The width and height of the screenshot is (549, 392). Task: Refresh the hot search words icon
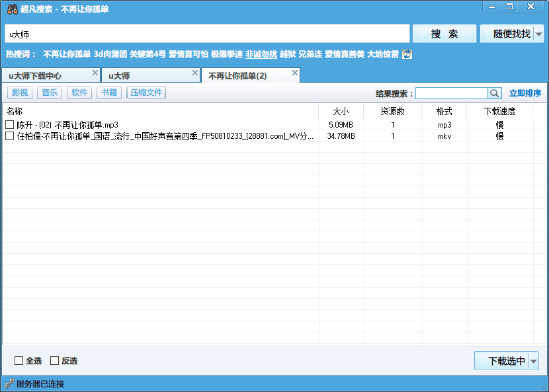pos(407,54)
